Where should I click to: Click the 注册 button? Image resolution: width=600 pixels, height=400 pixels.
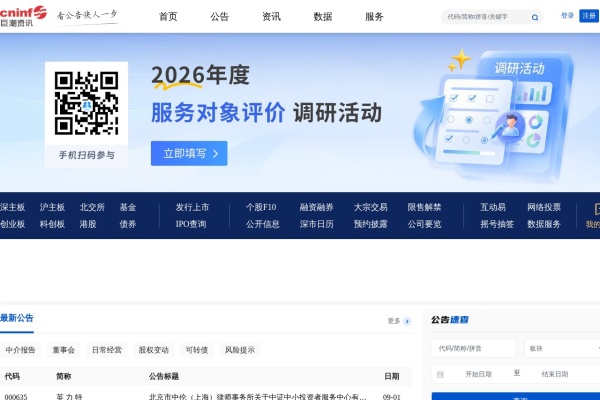click(589, 16)
